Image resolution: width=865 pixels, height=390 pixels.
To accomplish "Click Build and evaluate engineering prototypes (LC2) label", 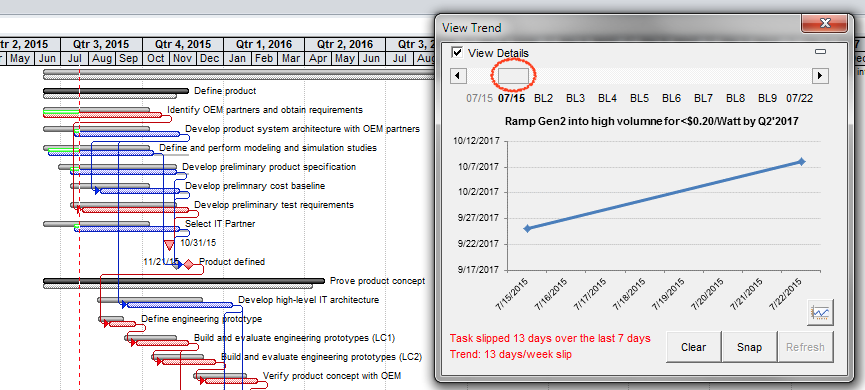I will tap(321, 357).
